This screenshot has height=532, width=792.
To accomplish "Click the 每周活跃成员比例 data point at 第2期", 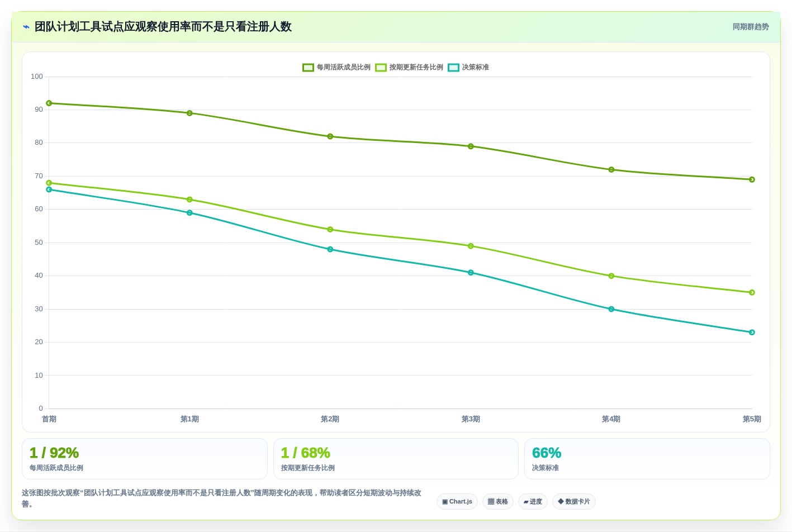I will [x=330, y=136].
